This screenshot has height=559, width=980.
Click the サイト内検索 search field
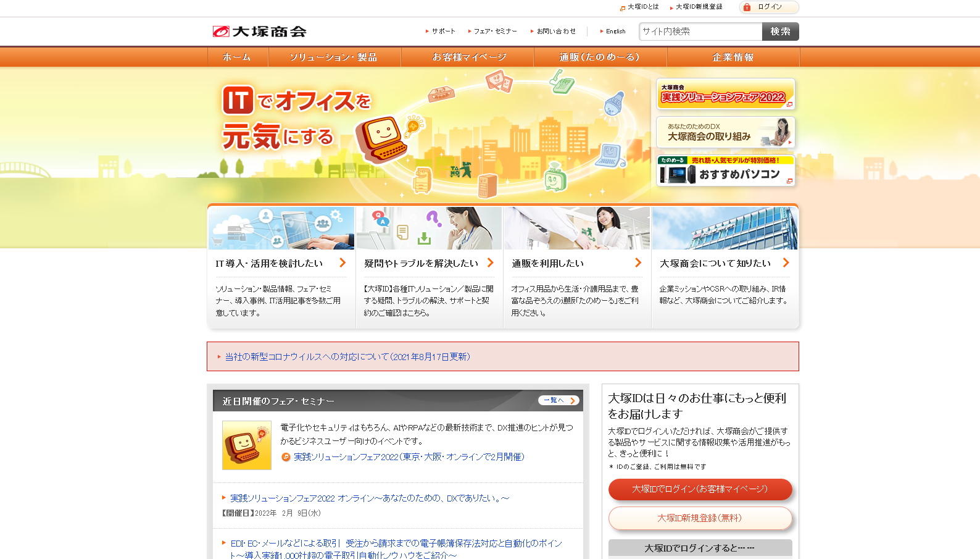pos(700,32)
